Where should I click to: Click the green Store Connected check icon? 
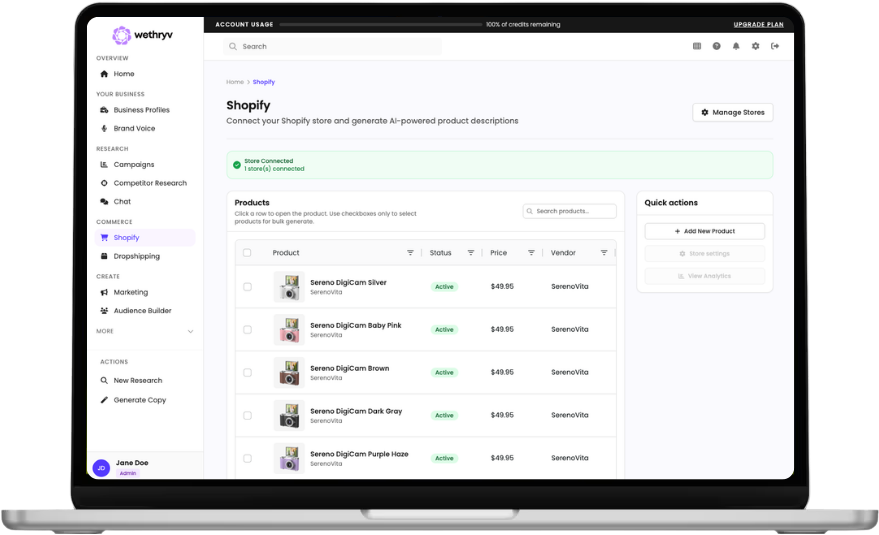click(237, 165)
